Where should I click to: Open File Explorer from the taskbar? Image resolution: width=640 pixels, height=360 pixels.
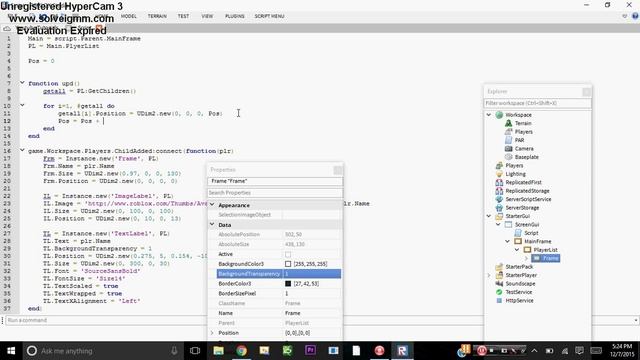tap(218, 351)
